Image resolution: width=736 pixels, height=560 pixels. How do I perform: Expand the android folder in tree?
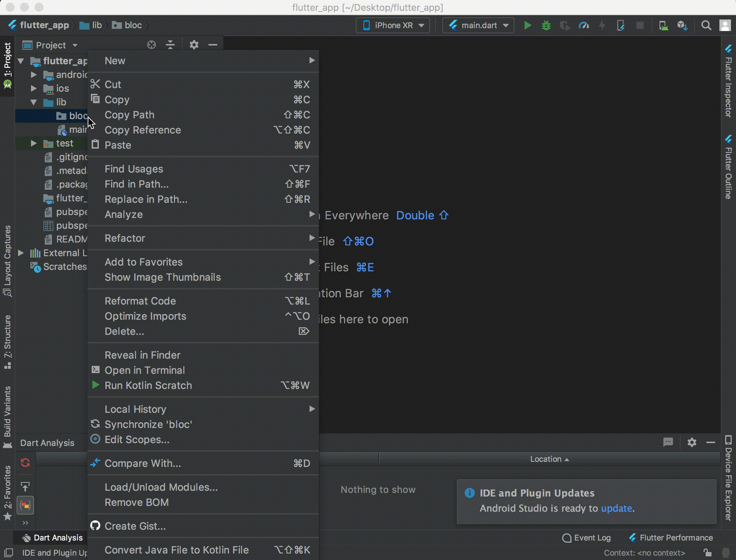point(34,75)
